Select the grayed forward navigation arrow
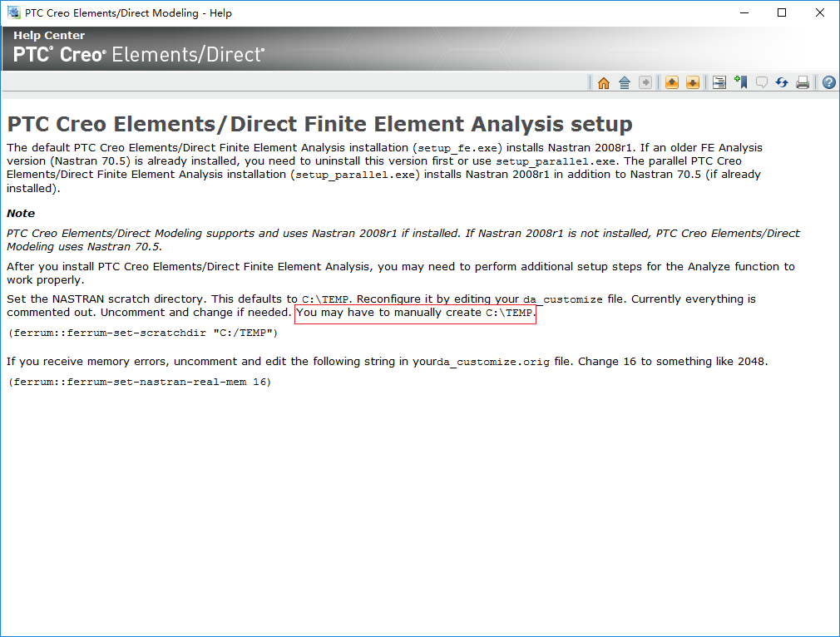Viewport: 840px width, 637px height. pos(645,82)
